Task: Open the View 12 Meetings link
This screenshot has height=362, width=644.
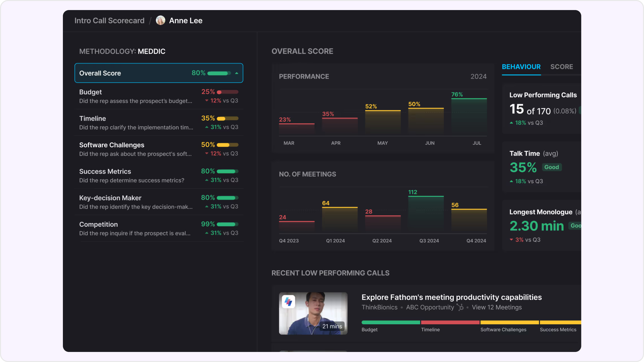Action: coord(497,307)
